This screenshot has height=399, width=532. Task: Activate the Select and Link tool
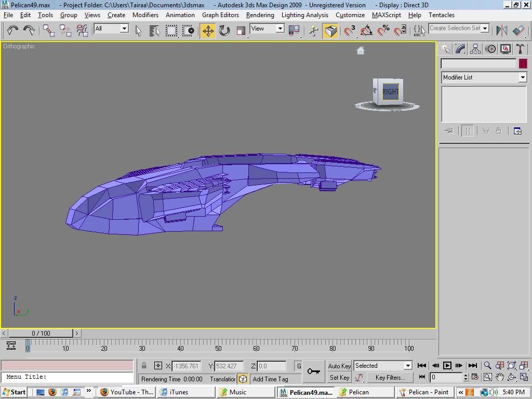[x=49, y=31]
